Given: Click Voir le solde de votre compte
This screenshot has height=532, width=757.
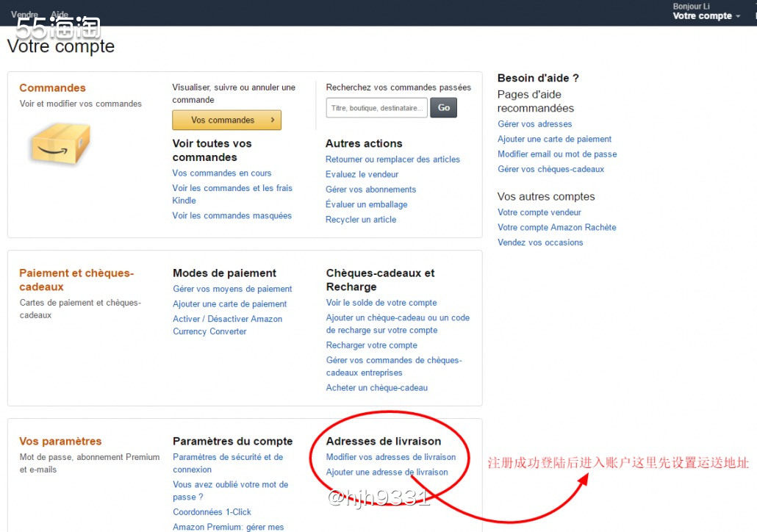Looking at the screenshot, I should (x=381, y=302).
